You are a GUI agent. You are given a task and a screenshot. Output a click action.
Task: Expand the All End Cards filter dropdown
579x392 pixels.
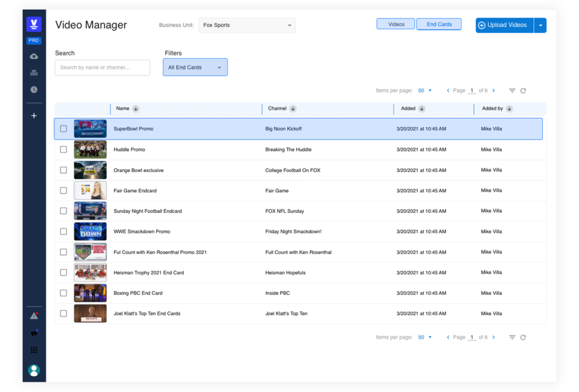click(x=195, y=67)
